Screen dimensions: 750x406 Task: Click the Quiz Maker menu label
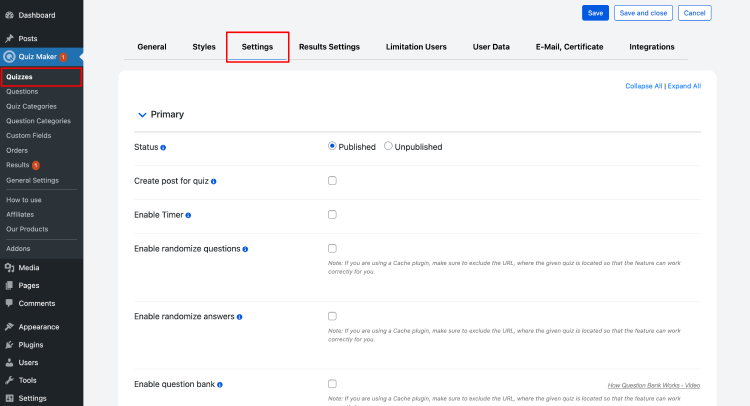(37, 56)
